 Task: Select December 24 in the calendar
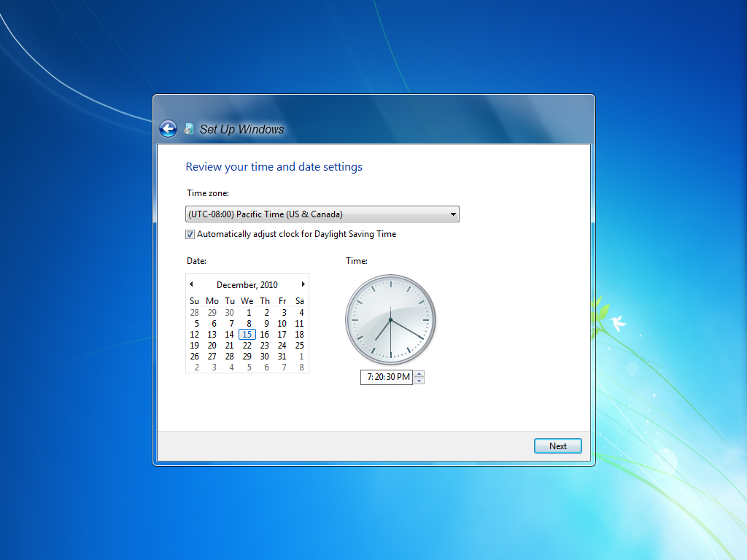click(x=282, y=346)
